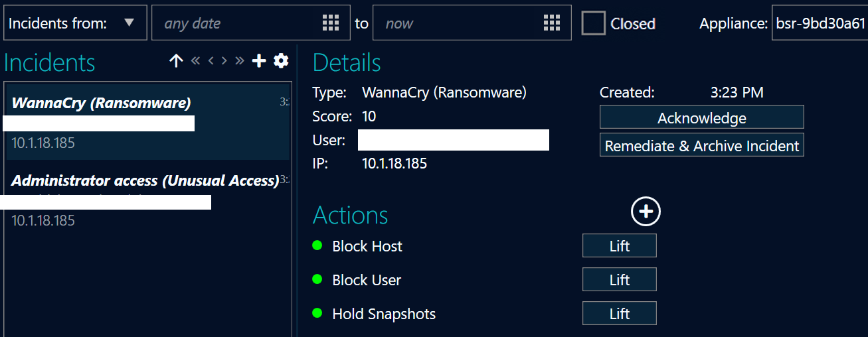Open calendar picker for end date
This screenshot has height=337, width=868.
551,23
